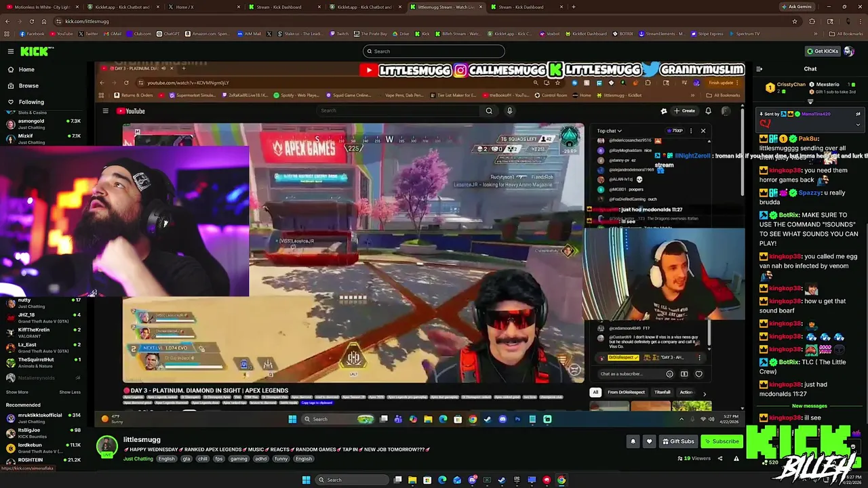Switch to the Home / X browser tab

click(203, 7)
